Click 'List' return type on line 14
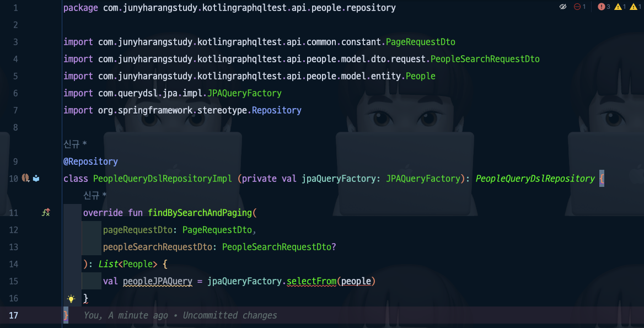 [x=109, y=264]
